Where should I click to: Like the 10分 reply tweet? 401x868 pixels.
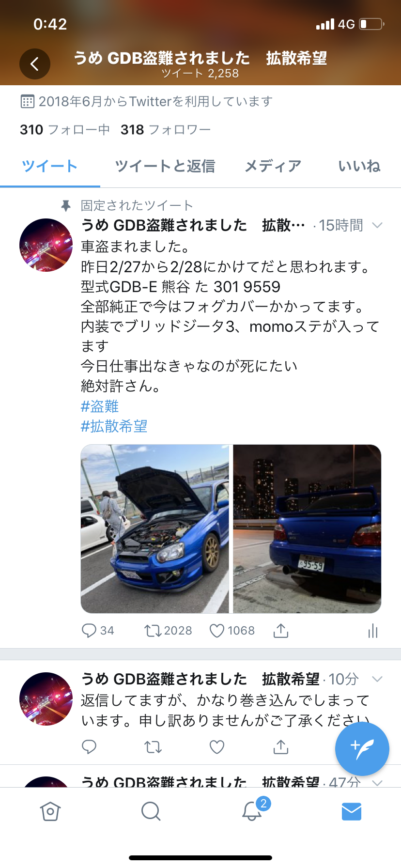tap(217, 747)
